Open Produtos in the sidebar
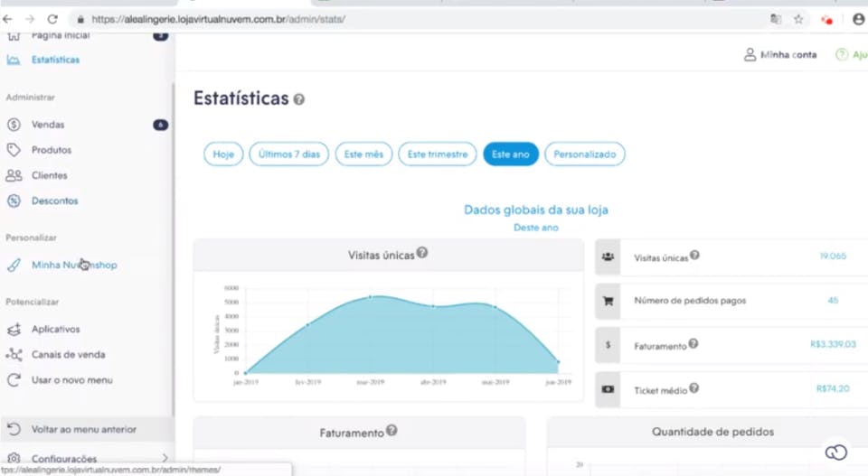 coord(51,150)
